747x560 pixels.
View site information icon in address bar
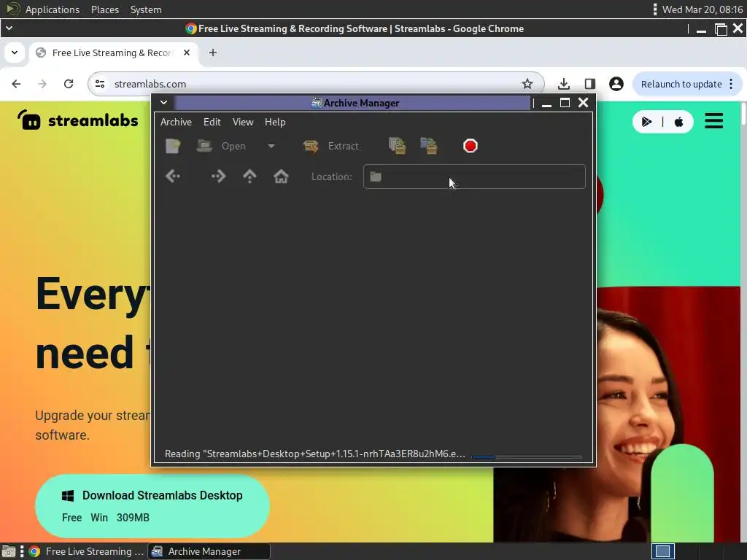[100, 84]
